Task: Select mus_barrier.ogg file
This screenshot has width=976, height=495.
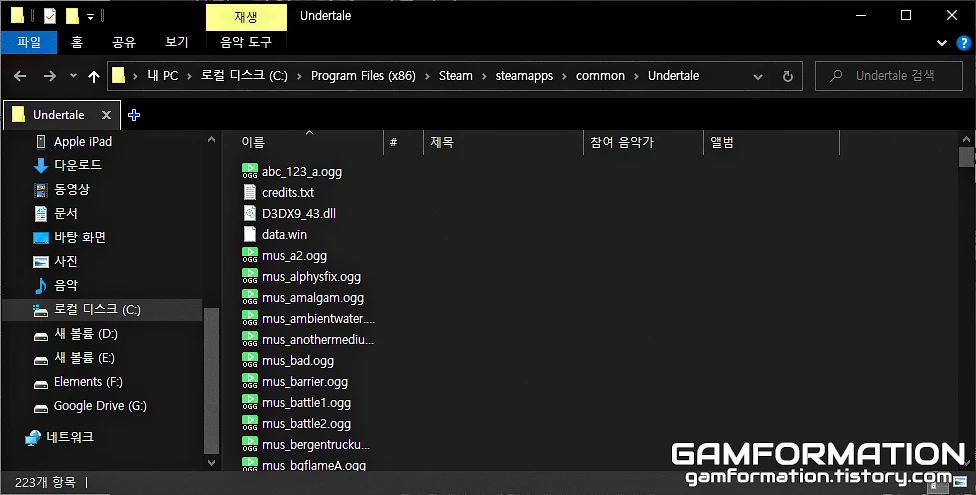Action: click(304, 382)
